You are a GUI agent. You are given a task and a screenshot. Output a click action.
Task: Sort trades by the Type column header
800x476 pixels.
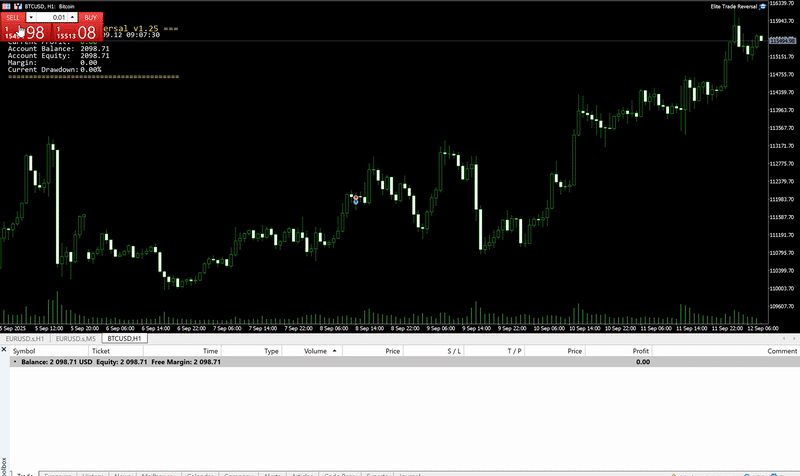point(251,351)
